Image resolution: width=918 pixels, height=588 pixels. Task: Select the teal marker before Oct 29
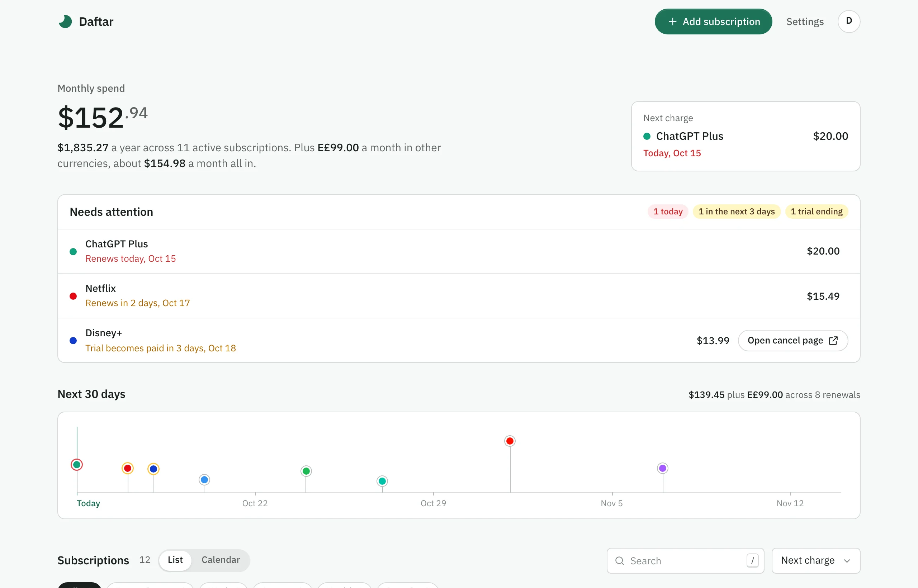pyautogui.click(x=382, y=481)
